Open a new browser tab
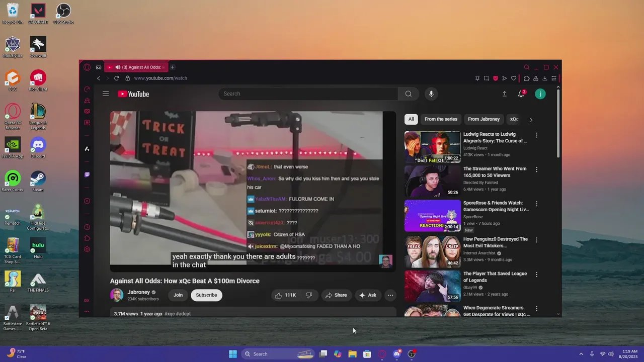The image size is (644, 362). coord(172,67)
